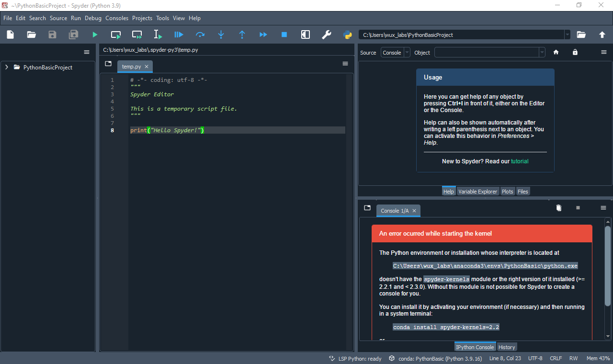Expand the PythonBasicProject tree node

(x=7, y=68)
